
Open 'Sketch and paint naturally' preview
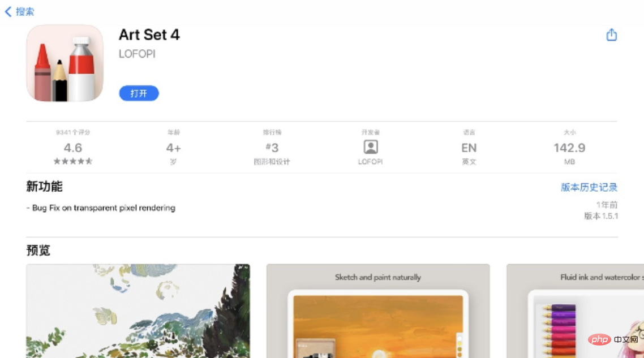[x=378, y=310]
